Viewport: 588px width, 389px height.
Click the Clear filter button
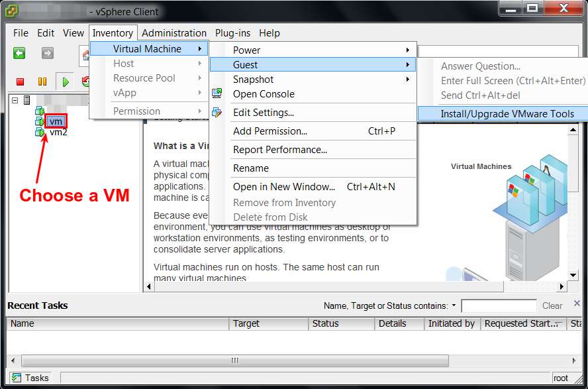[552, 306]
